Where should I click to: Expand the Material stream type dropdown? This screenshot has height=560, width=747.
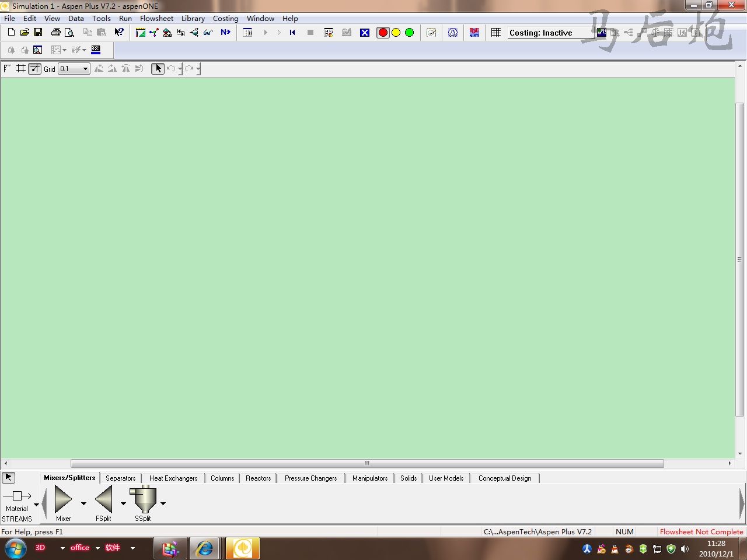[36, 505]
